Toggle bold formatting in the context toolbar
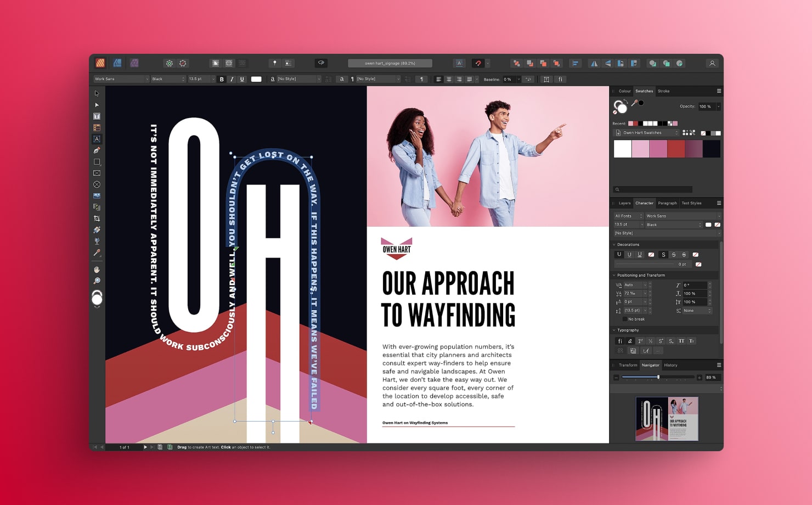 coord(222,79)
